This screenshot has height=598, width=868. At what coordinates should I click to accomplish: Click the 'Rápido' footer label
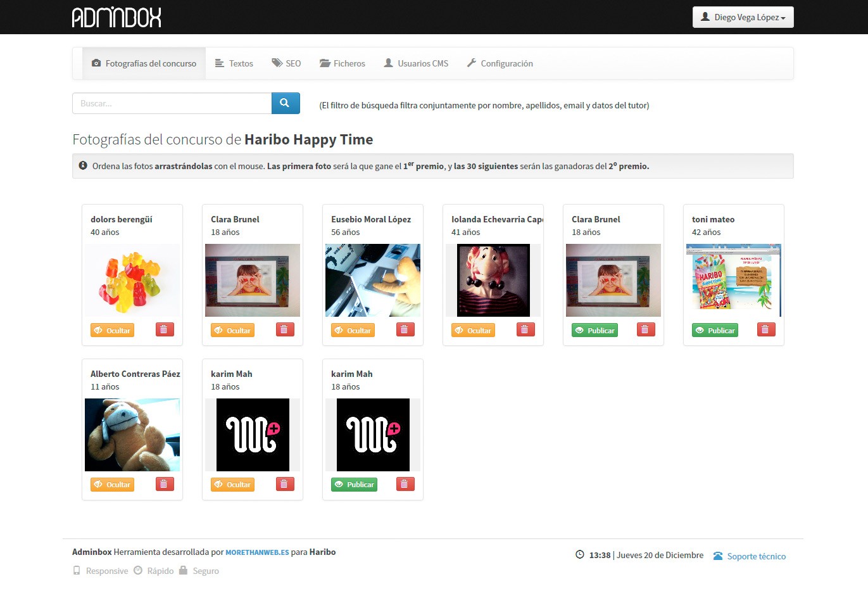[x=160, y=571]
